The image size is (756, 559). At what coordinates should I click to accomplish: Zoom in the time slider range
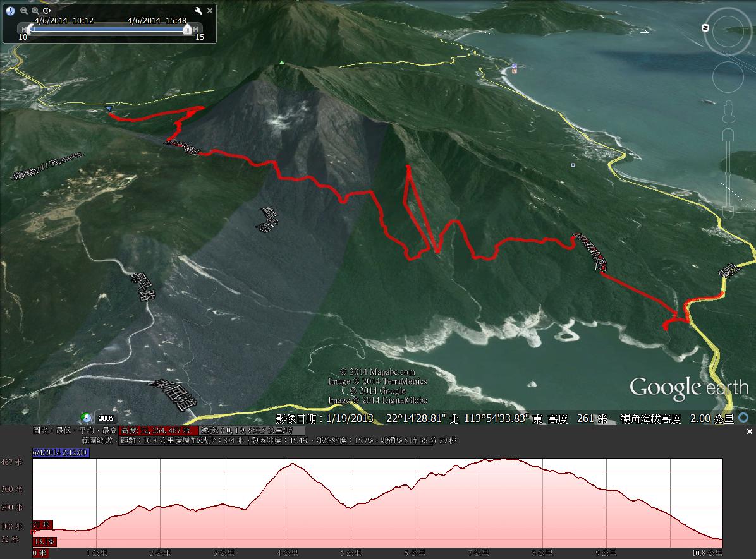(x=35, y=11)
